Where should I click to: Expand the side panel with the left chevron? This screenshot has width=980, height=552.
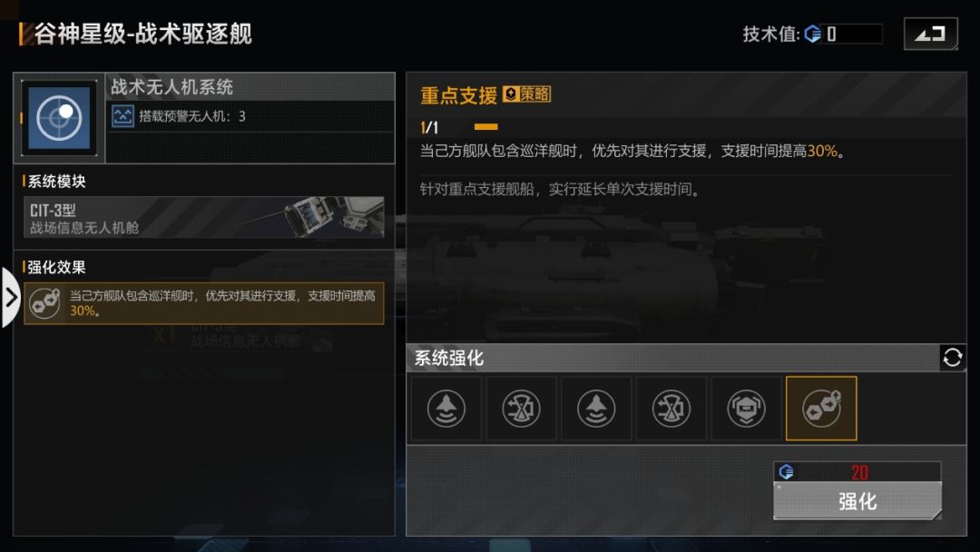(x=10, y=298)
